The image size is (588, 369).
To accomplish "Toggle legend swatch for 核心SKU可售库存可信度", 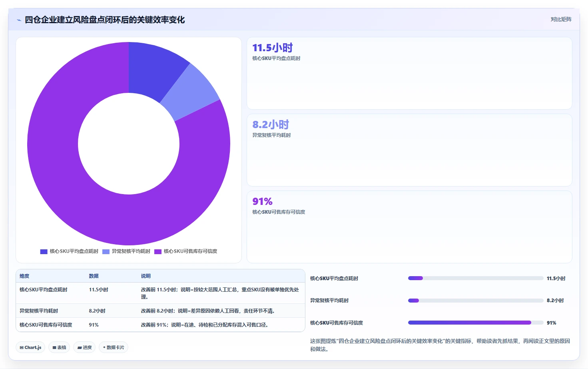I will (158, 251).
